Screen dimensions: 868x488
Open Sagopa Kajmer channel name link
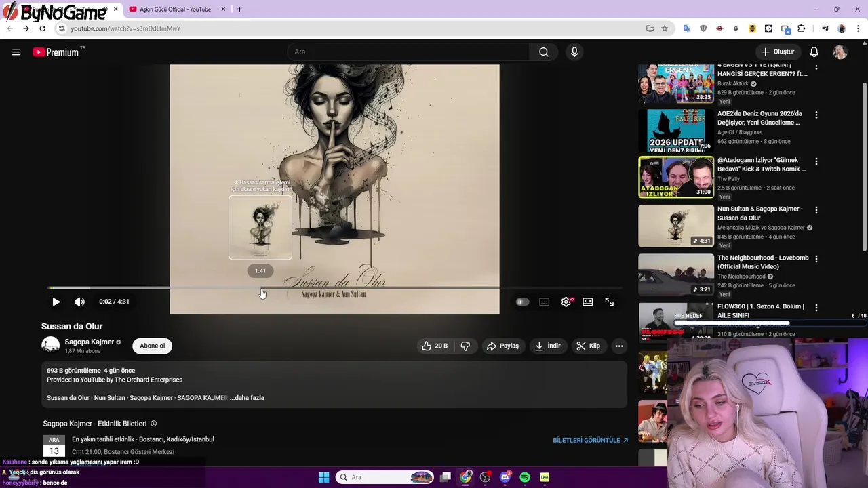[x=89, y=342]
